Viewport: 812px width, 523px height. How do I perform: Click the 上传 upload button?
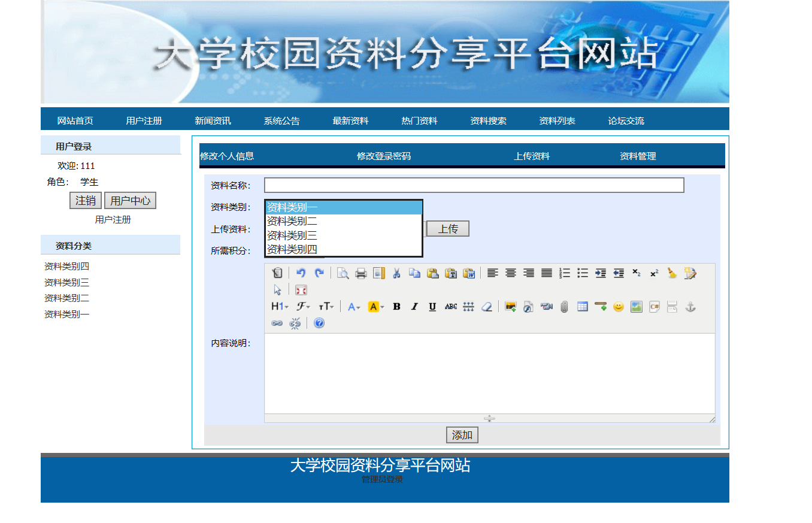[x=448, y=229]
